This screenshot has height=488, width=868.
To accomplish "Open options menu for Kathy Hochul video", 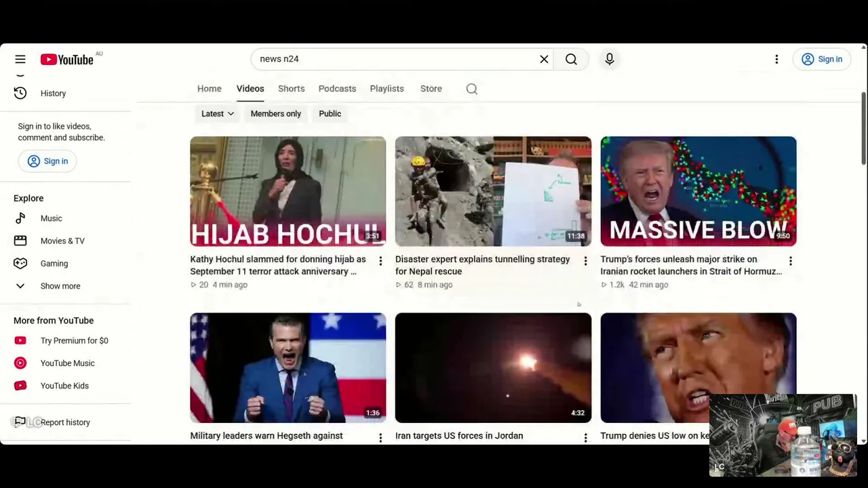I will pyautogui.click(x=380, y=261).
